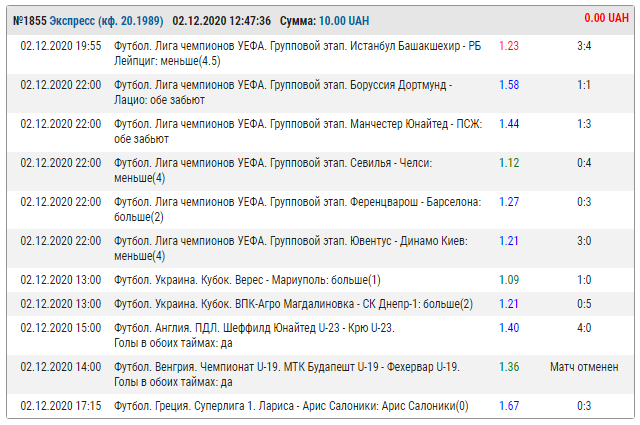The width and height of the screenshot is (640, 425).
Task: Click the 1.27 odds value
Action: coord(508,202)
